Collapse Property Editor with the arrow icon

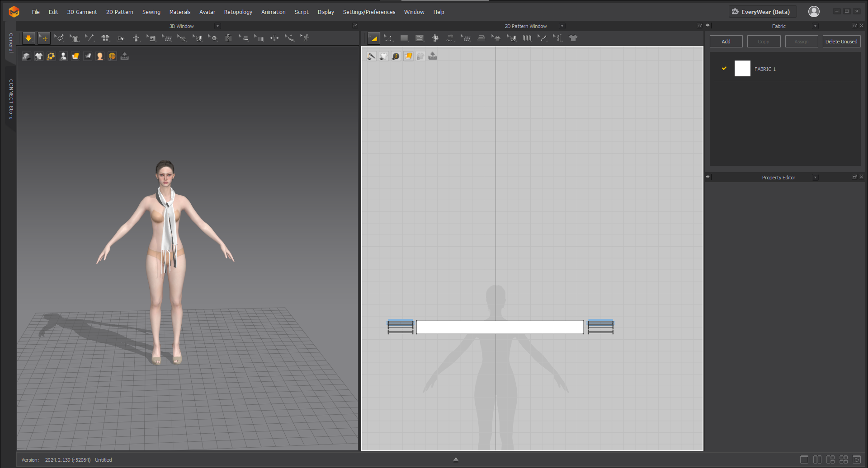click(708, 177)
